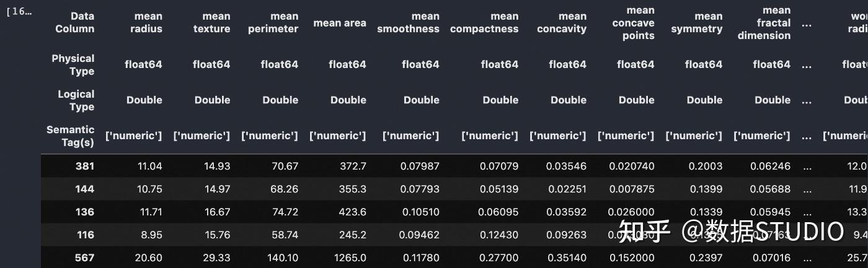Click the 'Semantic Tag(s)' row label
The image size is (868, 268).
point(70,136)
